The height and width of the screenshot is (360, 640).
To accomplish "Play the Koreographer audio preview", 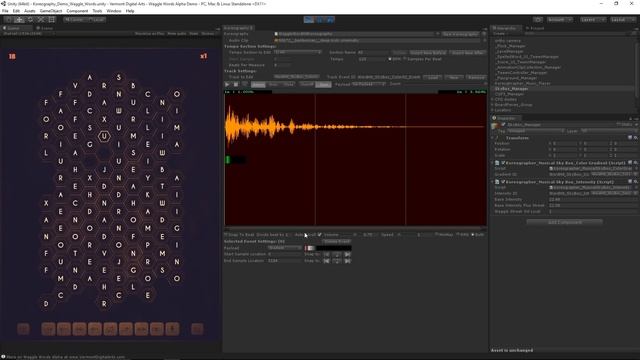I will pos(227,84).
